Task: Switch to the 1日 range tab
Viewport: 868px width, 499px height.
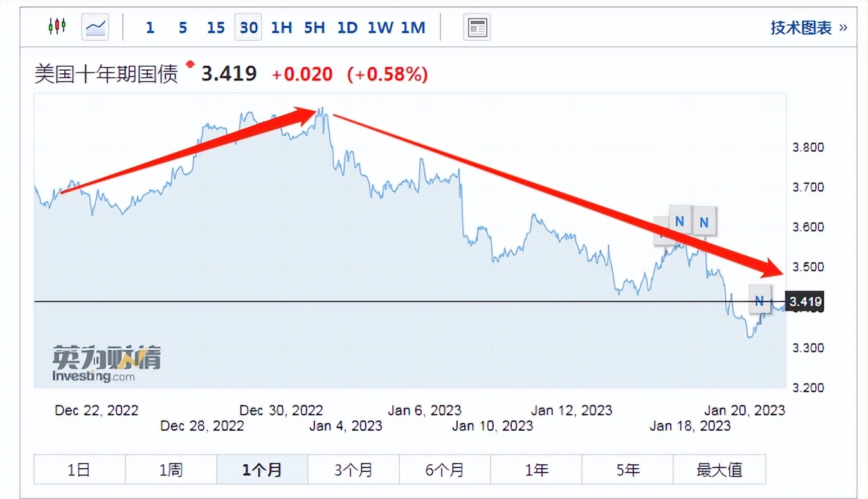Action: point(79,469)
